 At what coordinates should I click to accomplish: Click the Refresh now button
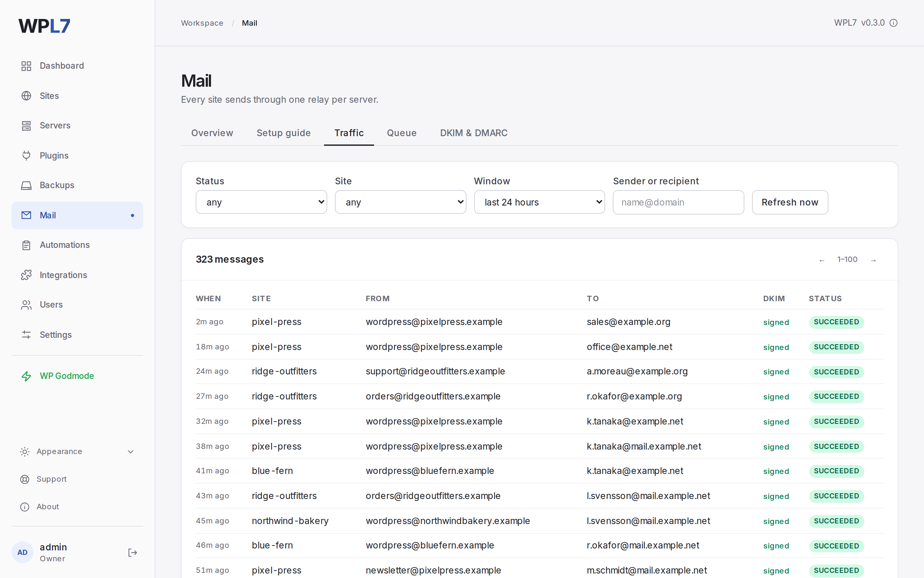[x=790, y=202]
